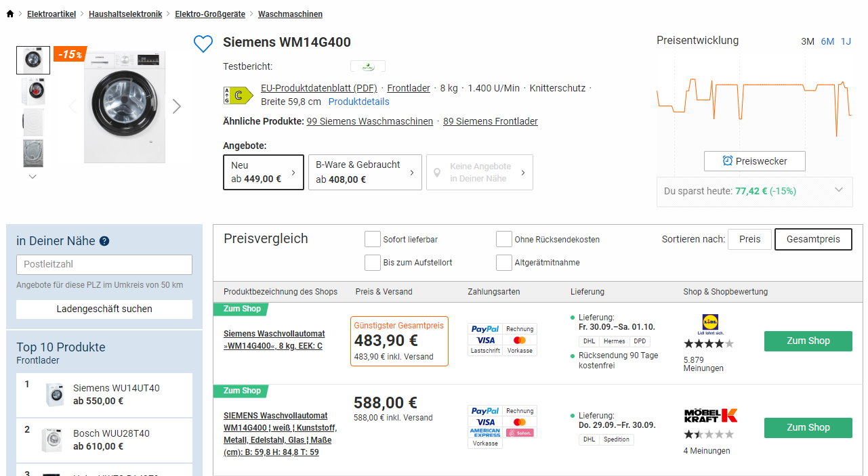Click the Möbel Kraft shop logo
Viewport: 868px width, 476px height.
(710, 415)
